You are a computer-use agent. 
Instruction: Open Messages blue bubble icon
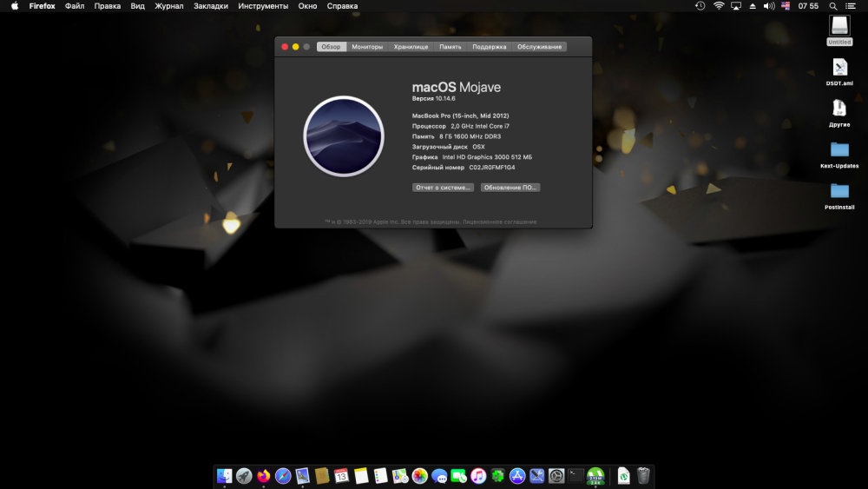pyautogui.click(x=439, y=476)
